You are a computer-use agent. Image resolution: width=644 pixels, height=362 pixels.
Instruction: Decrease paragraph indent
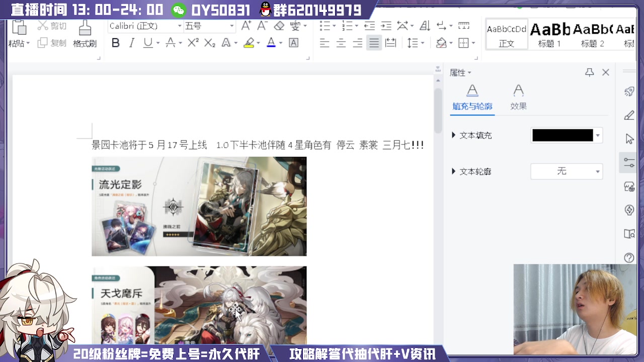pyautogui.click(x=369, y=26)
